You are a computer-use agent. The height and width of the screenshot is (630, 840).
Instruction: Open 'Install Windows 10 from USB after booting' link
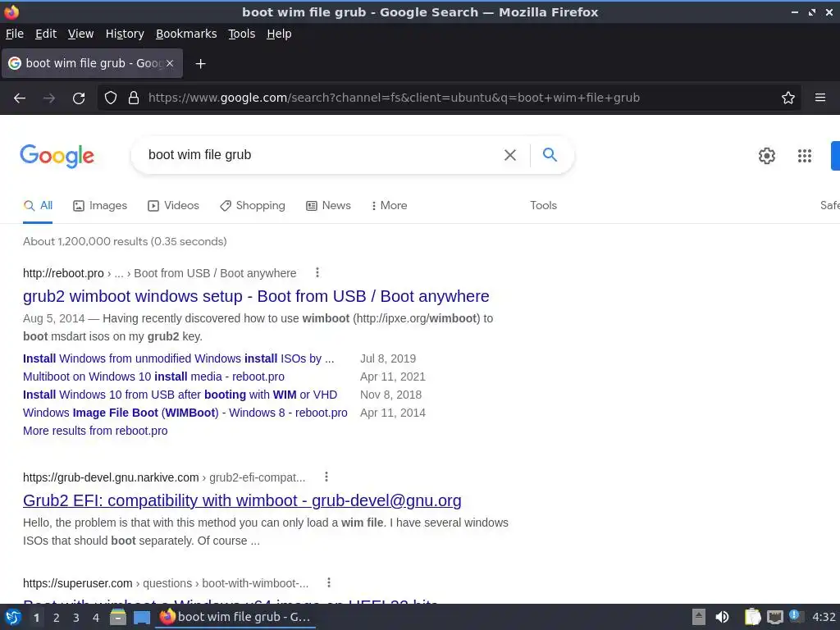tap(180, 395)
